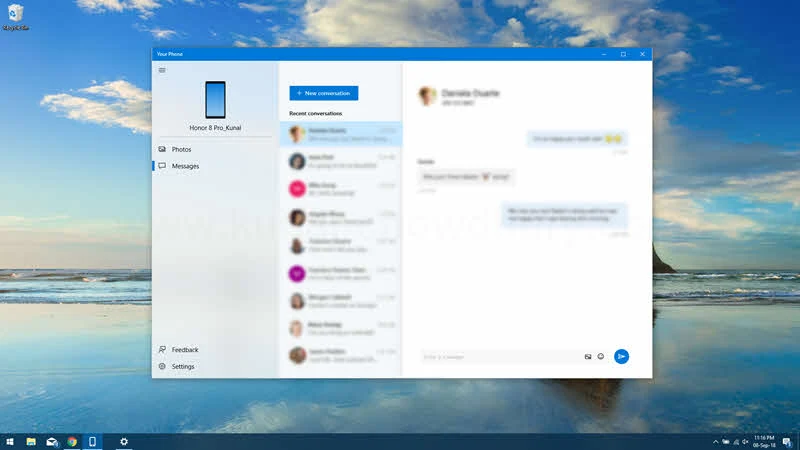Open the taskbar clock and calendar

click(764, 442)
